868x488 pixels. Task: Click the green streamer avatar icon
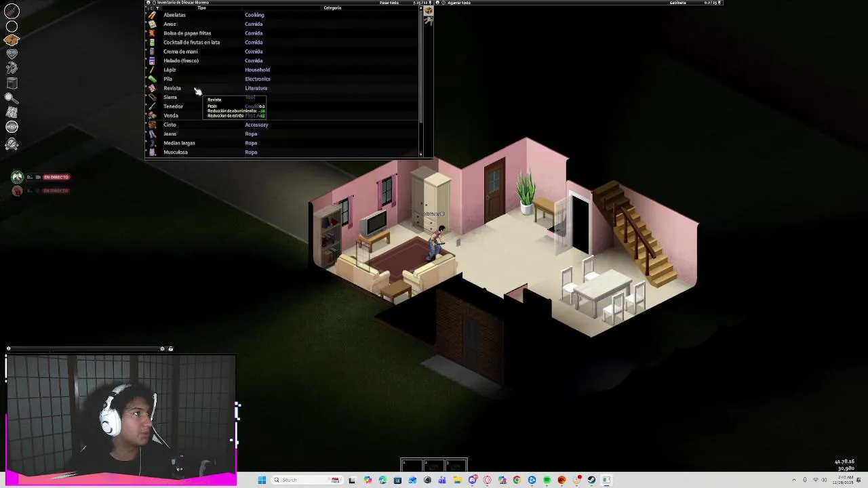tap(17, 177)
